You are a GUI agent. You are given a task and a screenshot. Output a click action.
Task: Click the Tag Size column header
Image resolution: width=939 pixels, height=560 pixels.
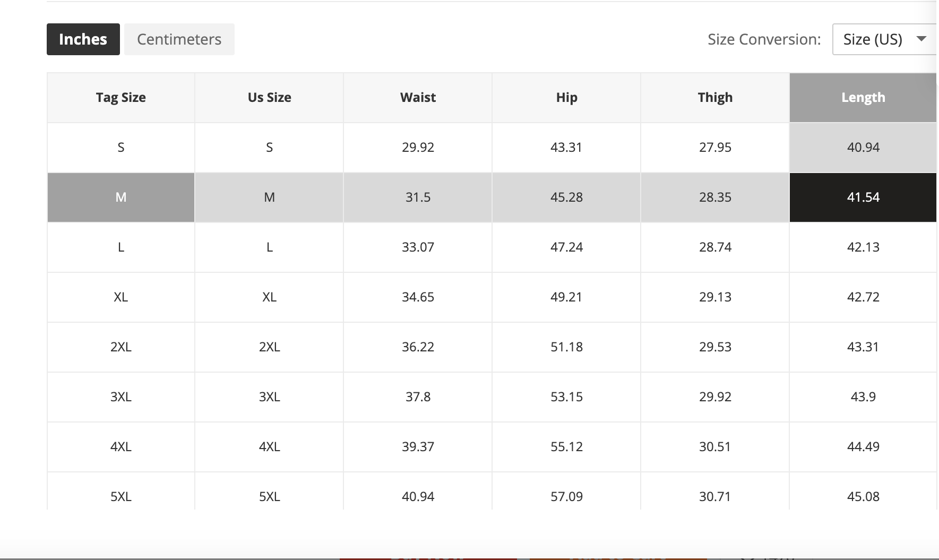click(x=121, y=98)
